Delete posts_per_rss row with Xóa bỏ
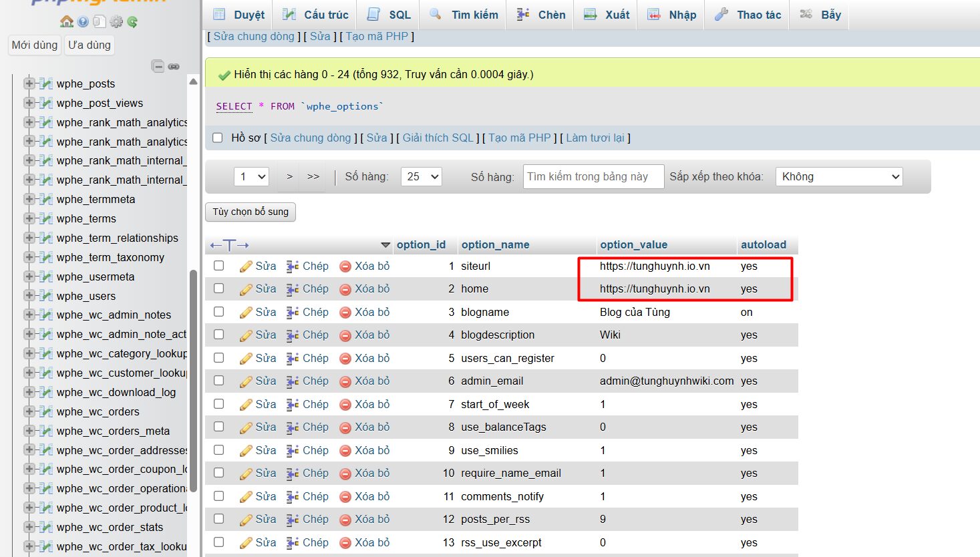 (x=345, y=520)
